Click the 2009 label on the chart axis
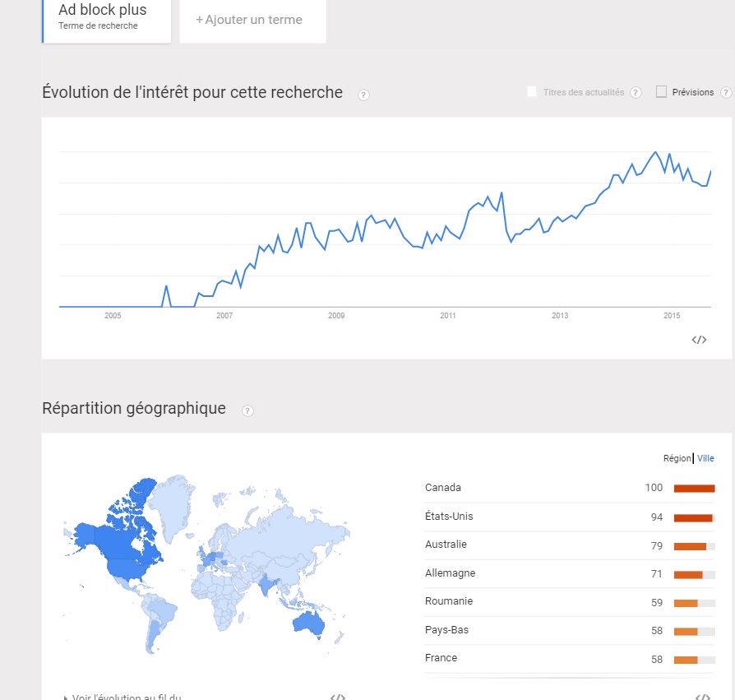The width and height of the screenshot is (735, 700). click(x=336, y=316)
